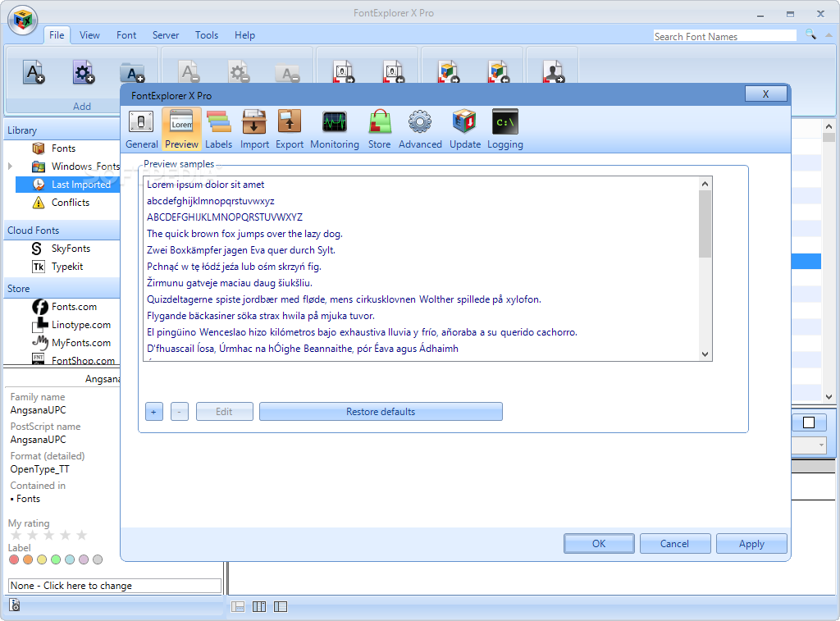The image size is (840, 621).
Task: Open the Export preferences pane
Action: [290, 129]
